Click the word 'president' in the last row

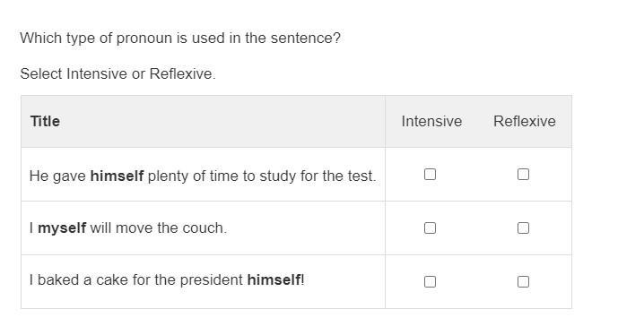(212, 280)
